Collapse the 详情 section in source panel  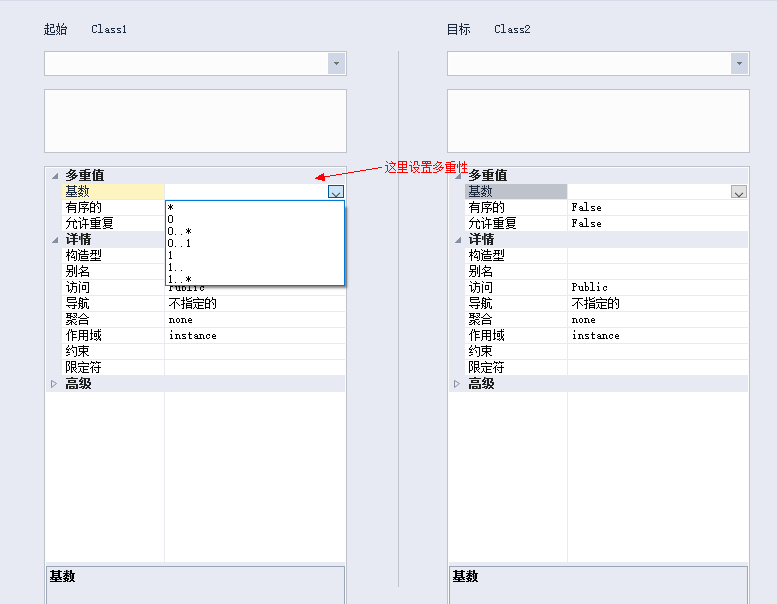click(54, 240)
